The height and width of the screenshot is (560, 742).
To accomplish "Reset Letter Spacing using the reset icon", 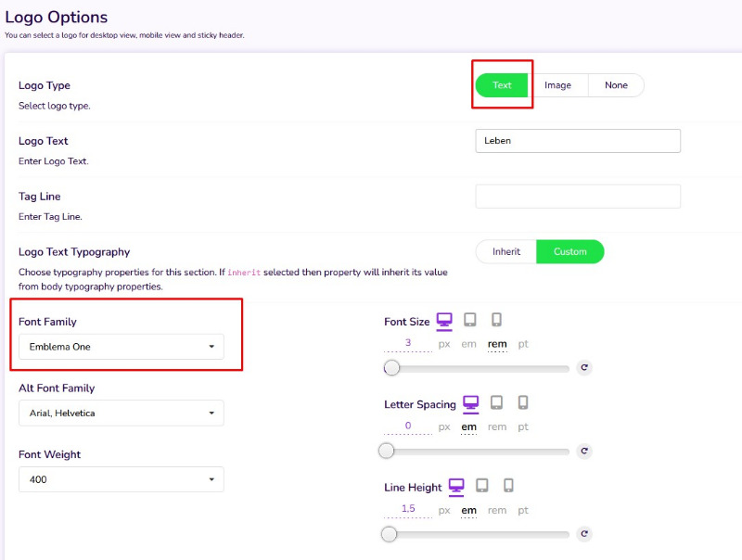I will coord(584,452).
